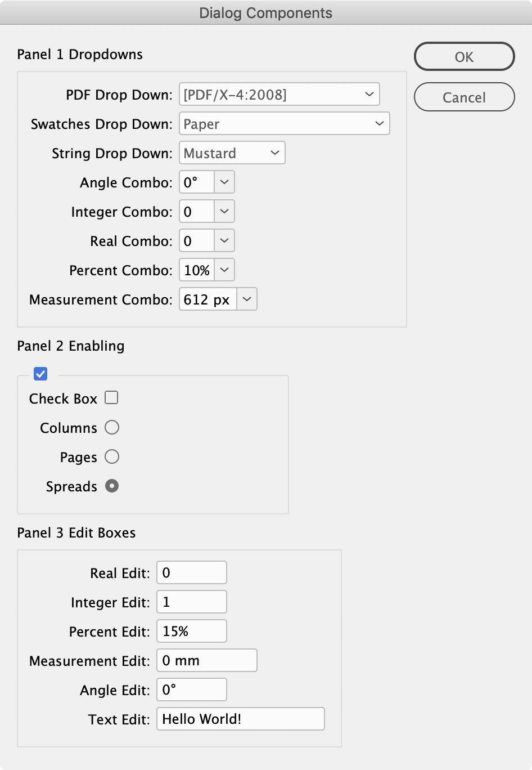Image resolution: width=532 pixels, height=770 pixels.
Task: Click the Text Edit field containing Hello World!
Action: pyautogui.click(x=240, y=718)
